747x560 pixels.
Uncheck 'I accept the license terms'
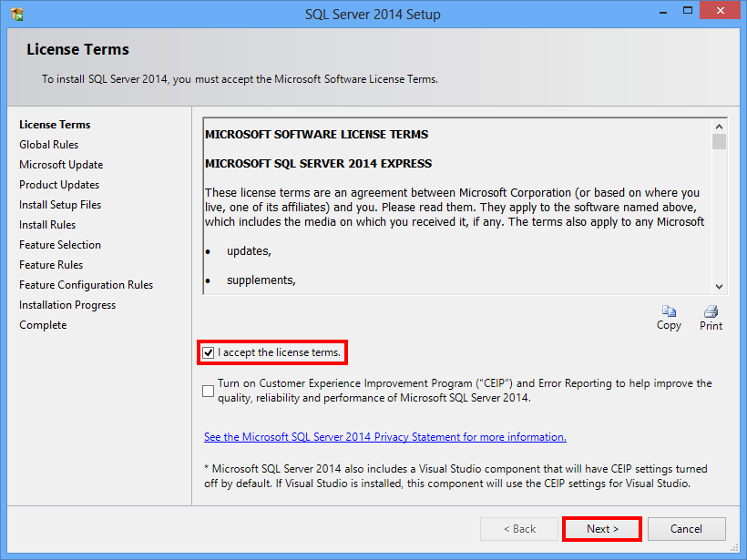point(209,352)
